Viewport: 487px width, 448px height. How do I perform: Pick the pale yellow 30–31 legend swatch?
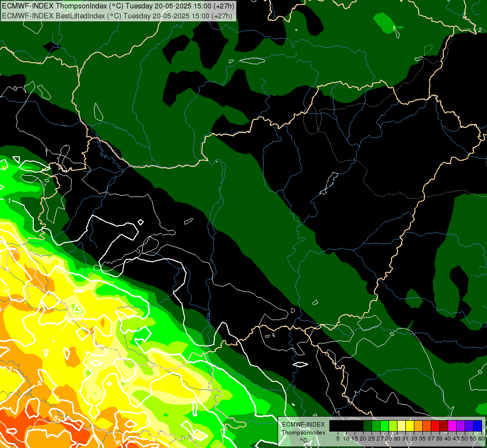click(x=401, y=426)
